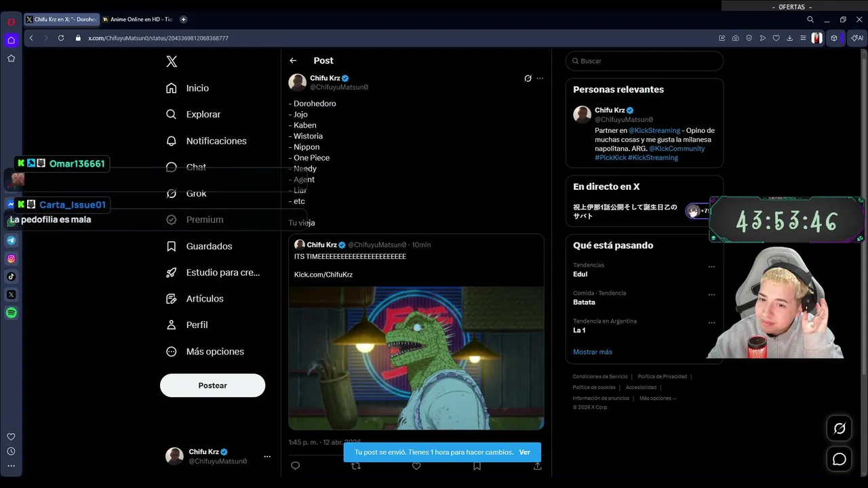Click the Grok icon on Chifu's post
This screenshot has width=868, height=488.
(x=528, y=79)
